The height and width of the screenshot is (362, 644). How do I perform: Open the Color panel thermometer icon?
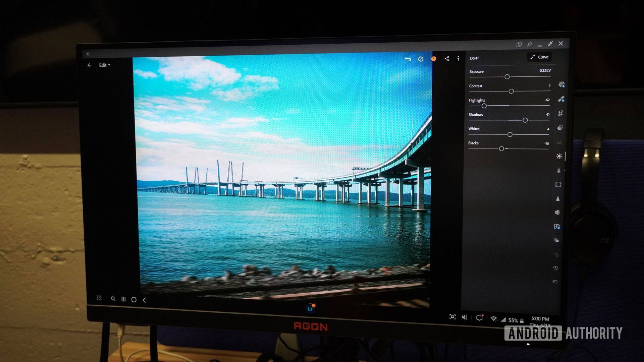click(x=559, y=170)
